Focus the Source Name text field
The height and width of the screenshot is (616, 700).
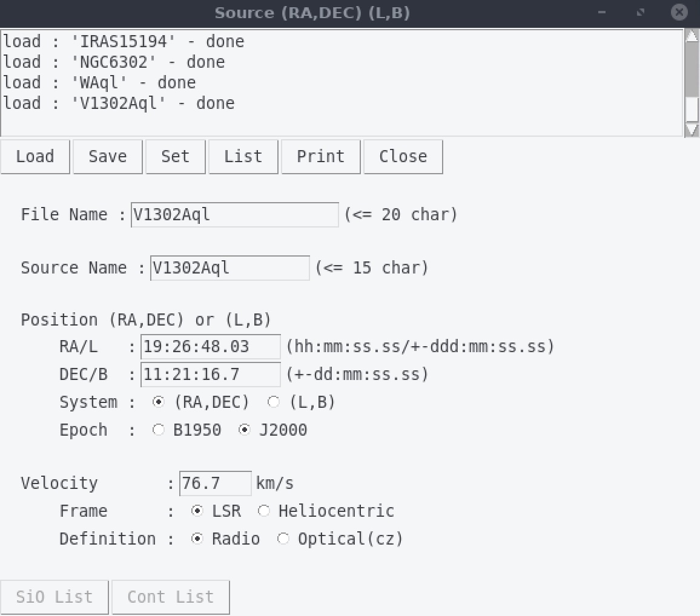[x=229, y=268]
